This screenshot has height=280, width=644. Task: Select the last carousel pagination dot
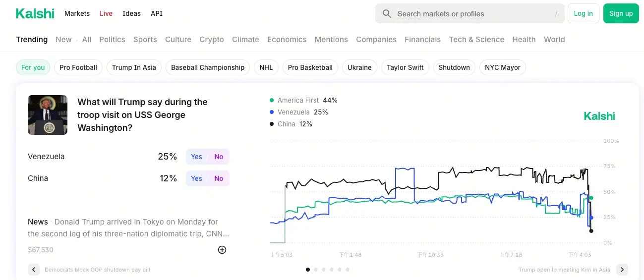[x=348, y=270]
